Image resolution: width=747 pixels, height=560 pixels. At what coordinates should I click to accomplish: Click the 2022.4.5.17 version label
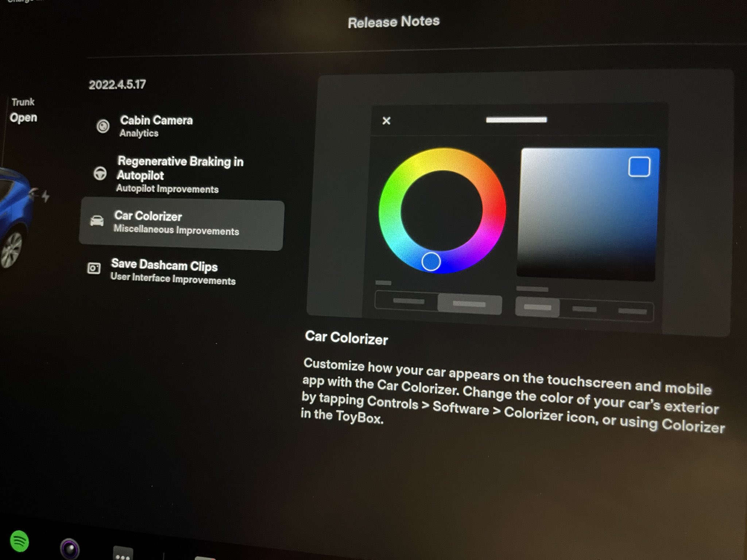click(x=117, y=85)
